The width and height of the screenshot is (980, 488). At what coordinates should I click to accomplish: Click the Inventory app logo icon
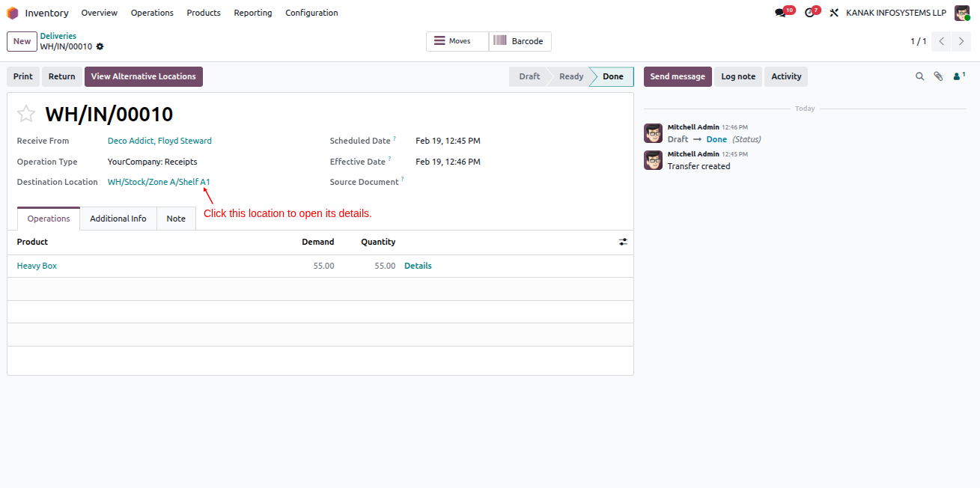tap(13, 13)
